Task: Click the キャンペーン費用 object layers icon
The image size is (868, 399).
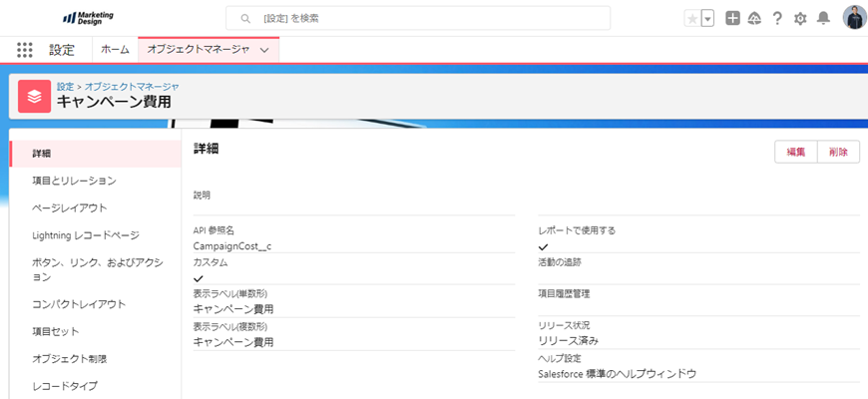Action: tap(34, 96)
